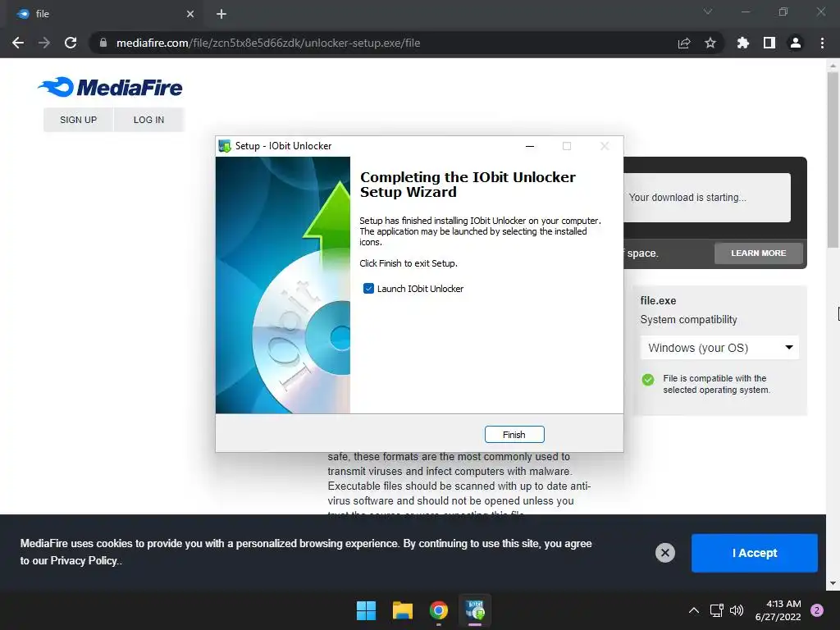Screen dimensions: 840x630
Task: Open the Privacy Policy link
Action: [84, 560]
